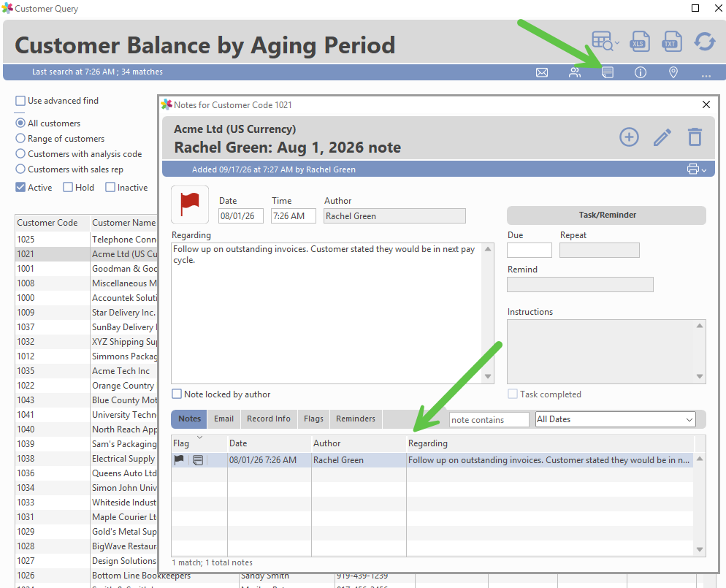Click the Due date field
Screen dimensions: 726x588
(x=530, y=250)
